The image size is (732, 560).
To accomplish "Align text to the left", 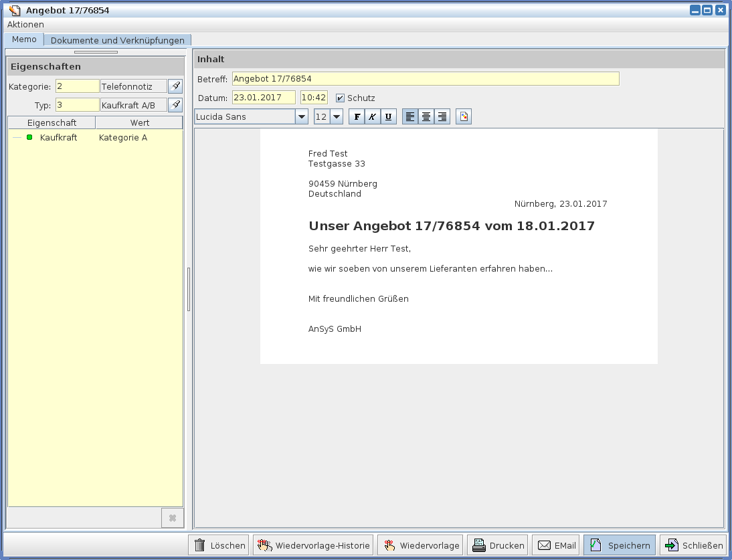I will (x=409, y=116).
